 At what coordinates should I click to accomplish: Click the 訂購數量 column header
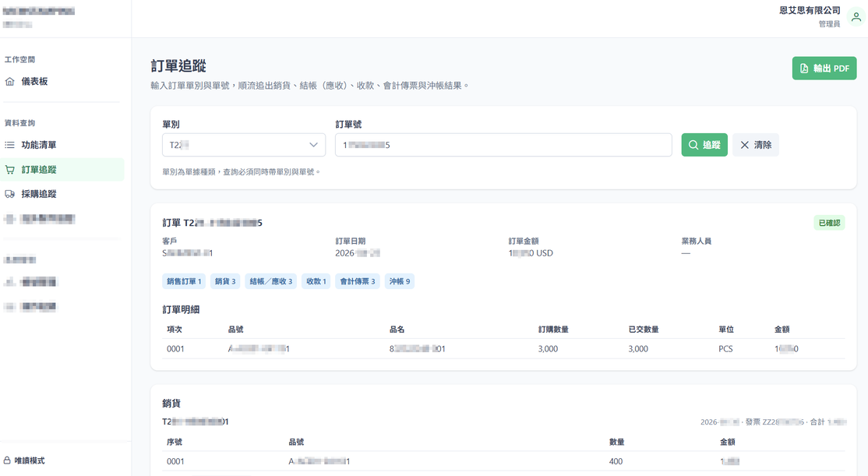(553, 330)
